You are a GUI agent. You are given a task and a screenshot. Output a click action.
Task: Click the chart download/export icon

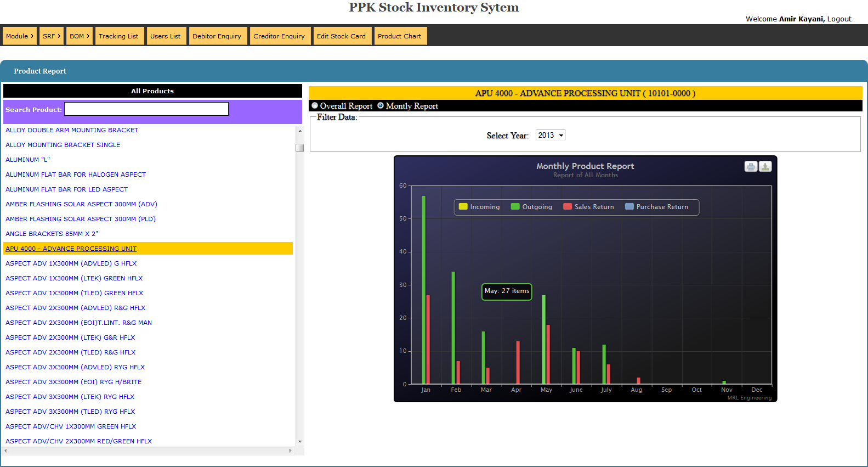coord(765,166)
